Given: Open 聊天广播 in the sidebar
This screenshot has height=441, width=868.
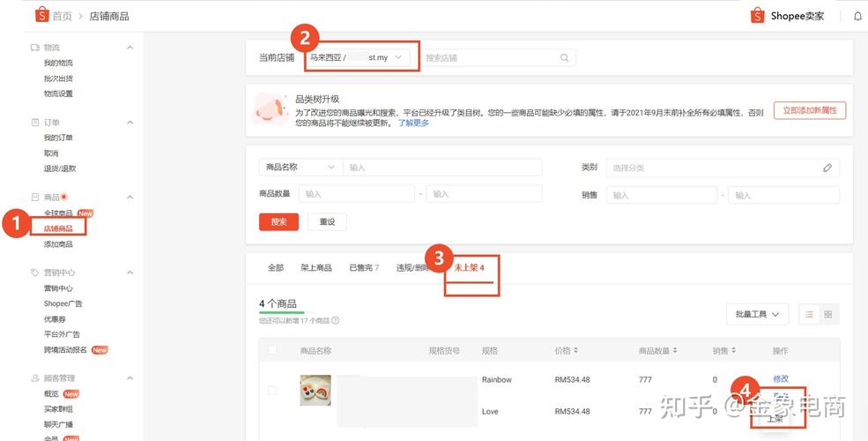Looking at the screenshot, I should [x=58, y=424].
